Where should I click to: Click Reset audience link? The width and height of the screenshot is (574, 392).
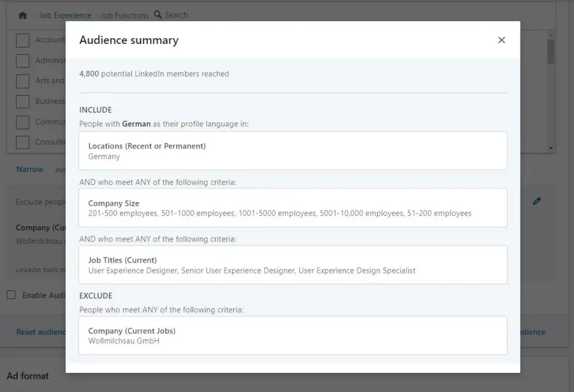41,332
